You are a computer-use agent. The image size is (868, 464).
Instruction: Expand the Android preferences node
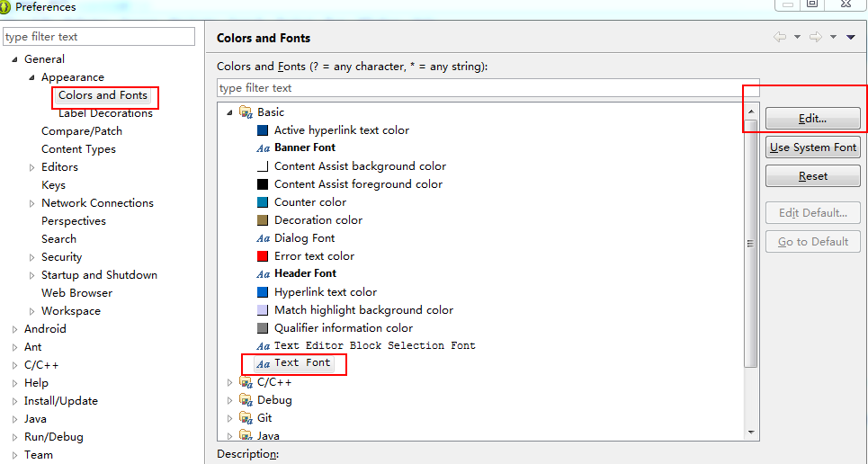(15, 329)
